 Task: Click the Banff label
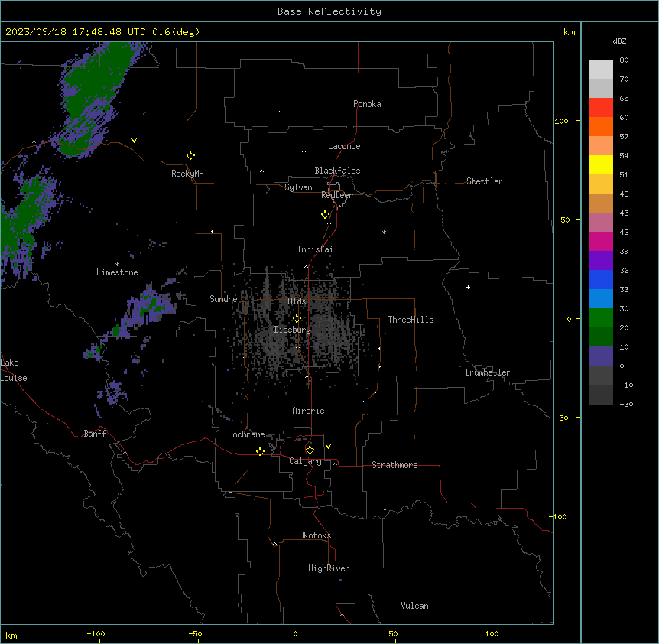pos(95,434)
